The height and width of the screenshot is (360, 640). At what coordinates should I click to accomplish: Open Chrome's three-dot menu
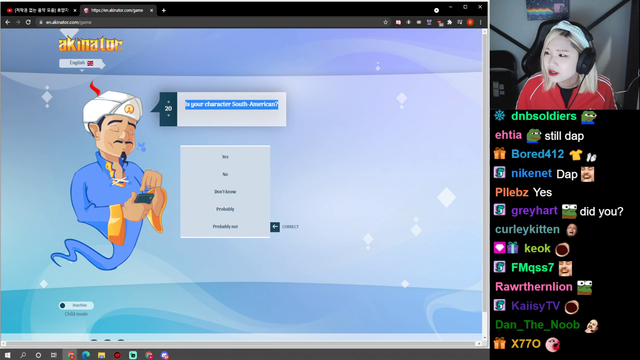pos(480,22)
